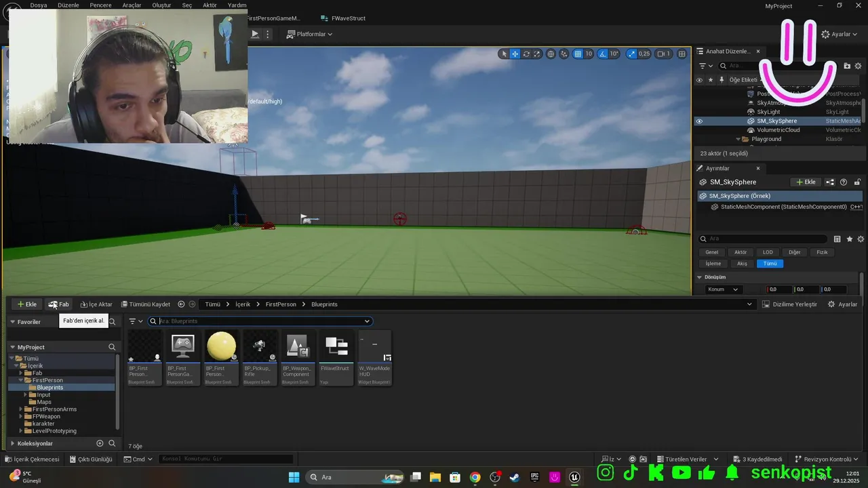This screenshot has height=488, width=868.
Task: Open the BP_Pickup_Rifle asset thumbnail
Action: coord(260,346)
